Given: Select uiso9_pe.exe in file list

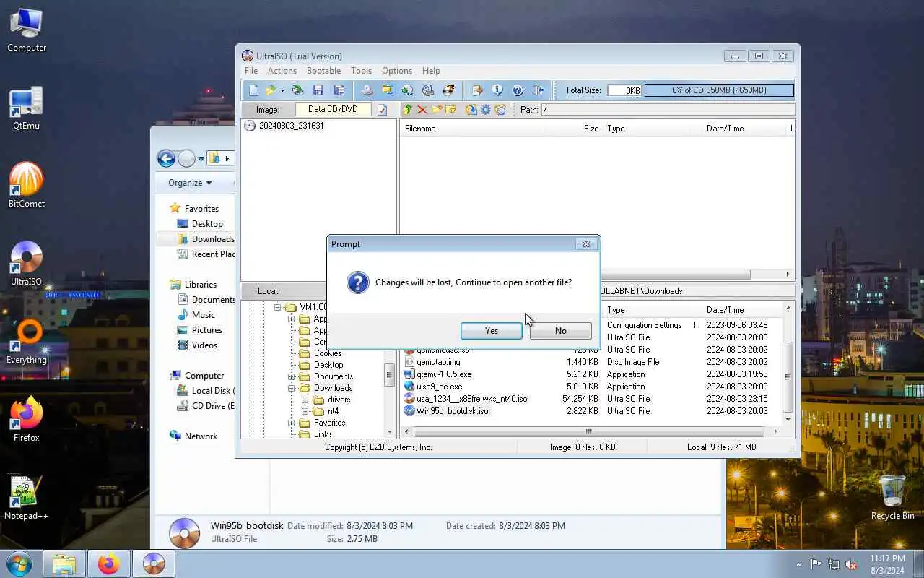Looking at the screenshot, I should click(439, 387).
